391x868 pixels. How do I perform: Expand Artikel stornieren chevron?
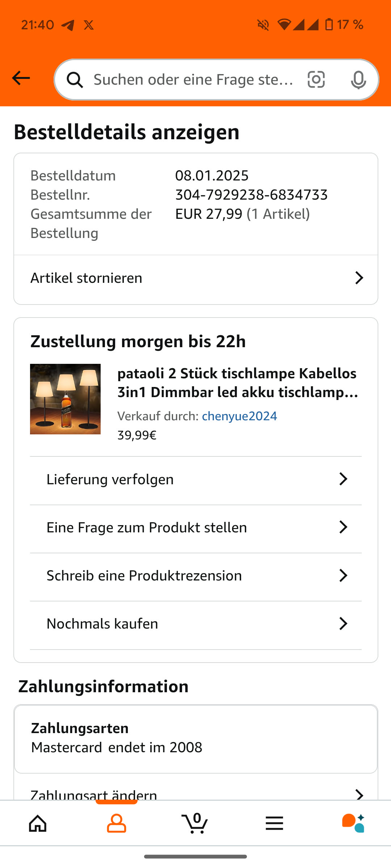pos(359,278)
